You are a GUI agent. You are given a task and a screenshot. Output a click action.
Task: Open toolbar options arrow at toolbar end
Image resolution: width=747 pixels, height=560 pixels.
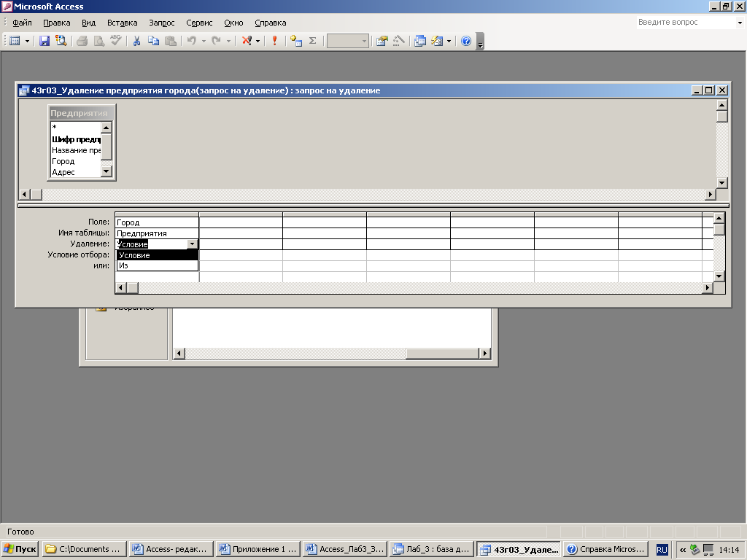pyautogui.click(x=480, y=42)
